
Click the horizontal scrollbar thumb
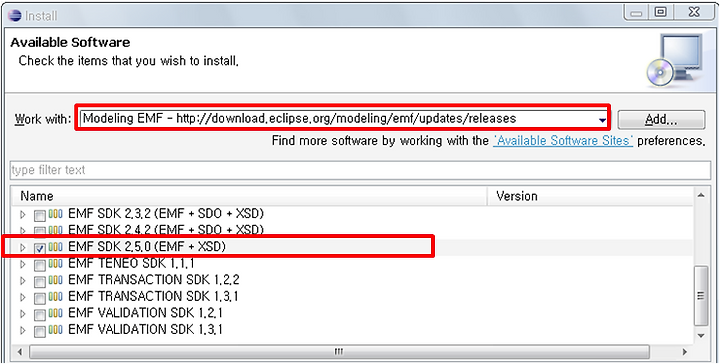coord(339,352)
